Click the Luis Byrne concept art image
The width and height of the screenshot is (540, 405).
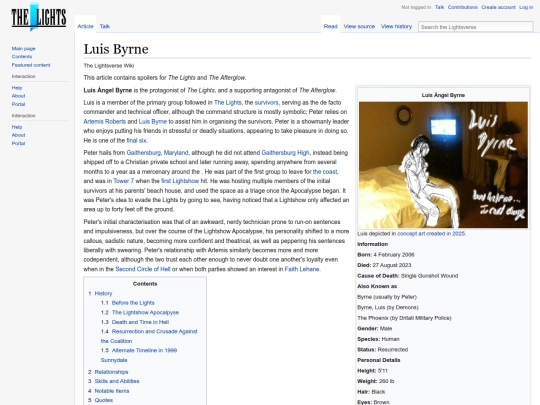pyautogui.click(x=443, y=165)
